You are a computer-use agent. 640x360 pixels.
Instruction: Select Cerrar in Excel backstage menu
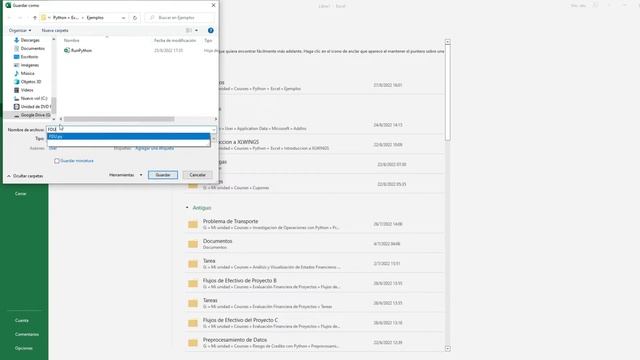(x=20, y=194)
